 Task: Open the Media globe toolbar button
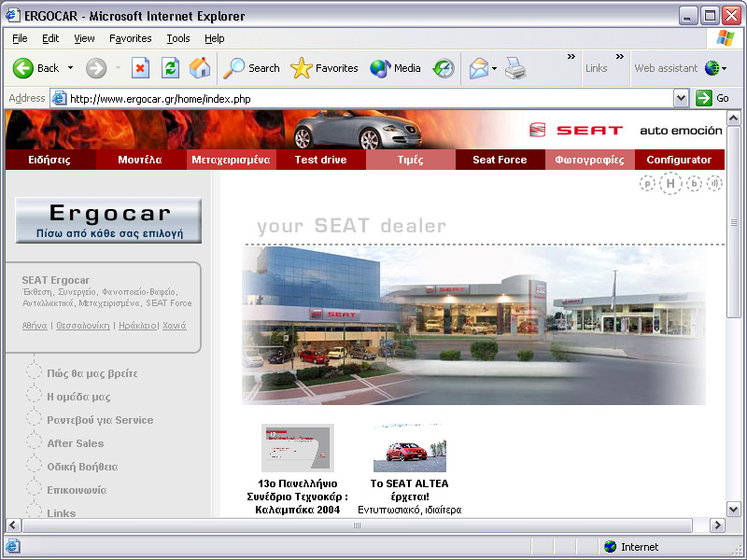(x=395, y=68)
